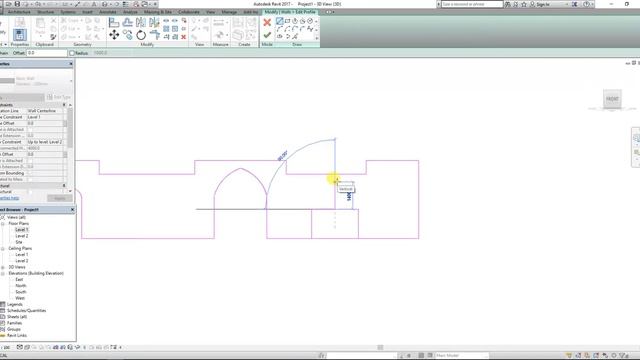Open the South elevation view
The height and width of the screenshot is (360, 640).
point(21,292)
